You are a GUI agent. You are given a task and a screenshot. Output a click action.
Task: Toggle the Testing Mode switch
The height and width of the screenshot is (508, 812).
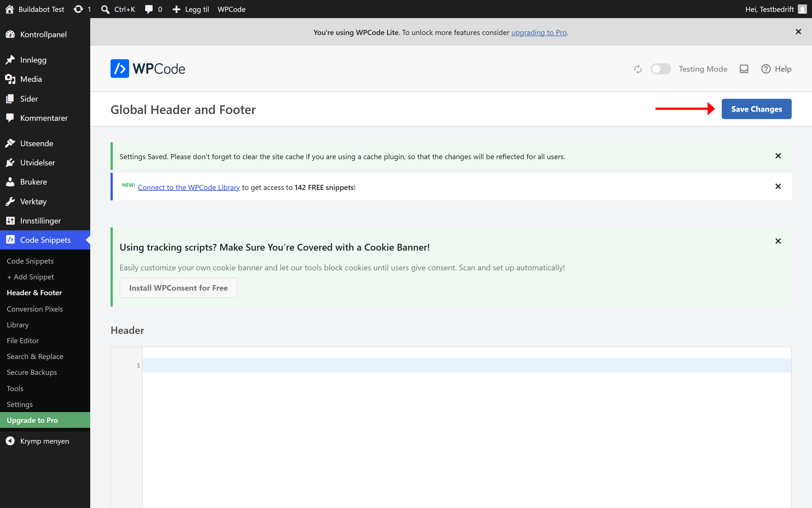click(x=660, y=69)
